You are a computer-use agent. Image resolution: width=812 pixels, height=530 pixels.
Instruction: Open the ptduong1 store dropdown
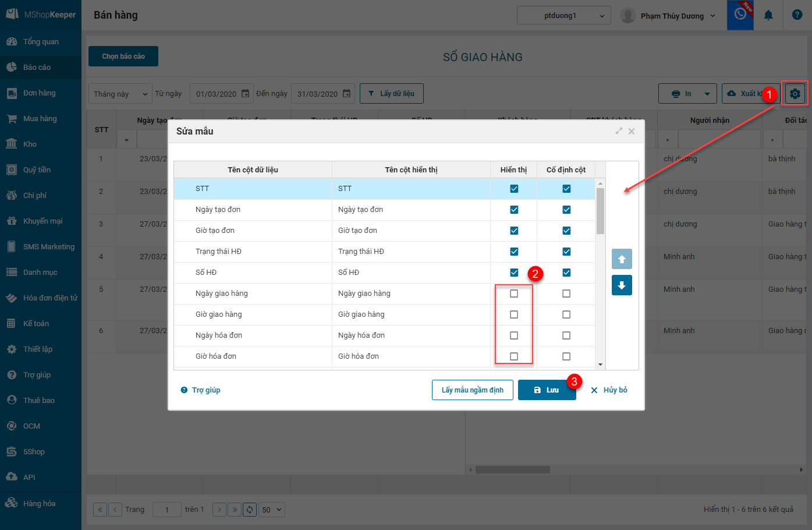[563, 16]
